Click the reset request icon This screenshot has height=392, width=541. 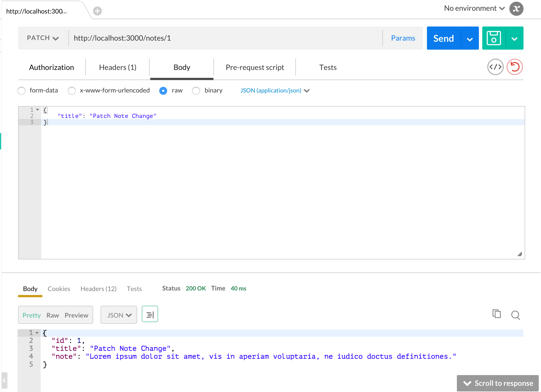pyautogui.click(x=514, y=67)
